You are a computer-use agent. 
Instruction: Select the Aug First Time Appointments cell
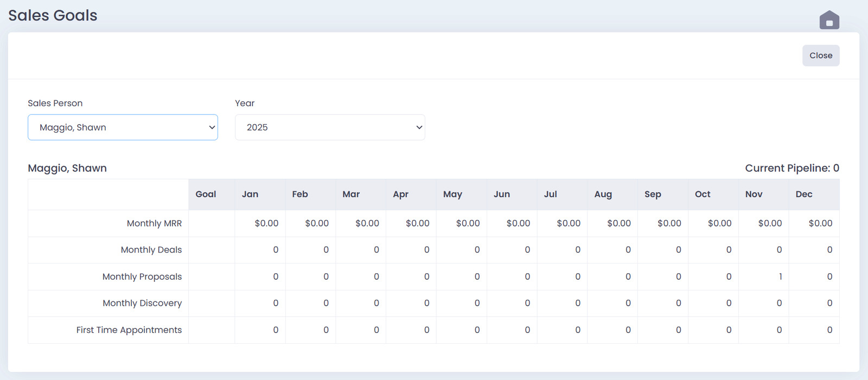coord(612,330)
